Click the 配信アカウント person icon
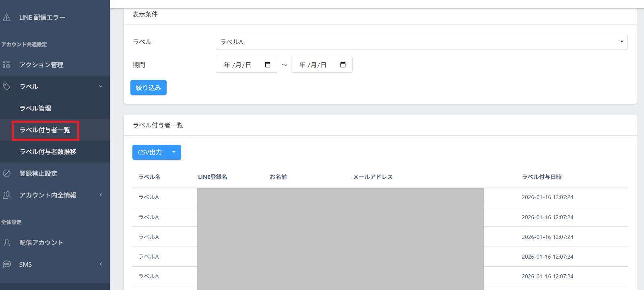This screenshot has height=290, width=644. point(7,243)
